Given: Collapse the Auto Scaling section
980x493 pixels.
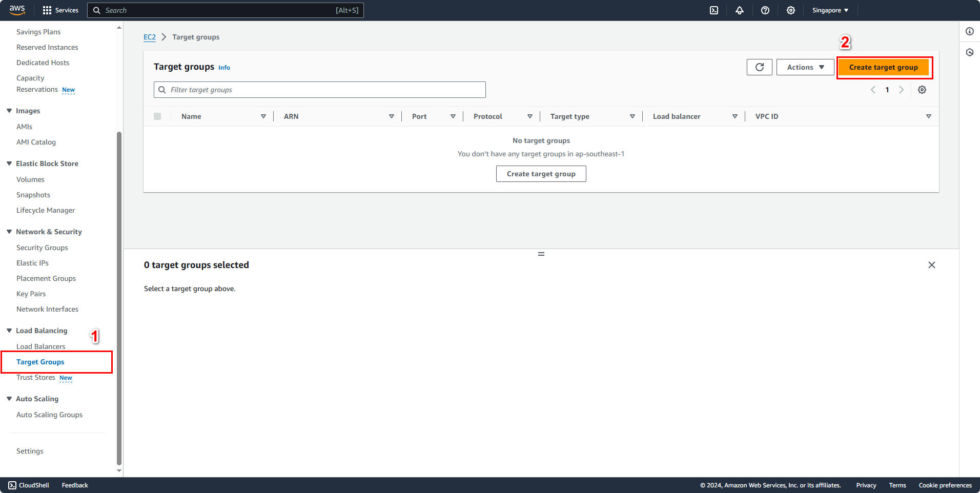Looking at the screenshot, I should pos(9,399).
